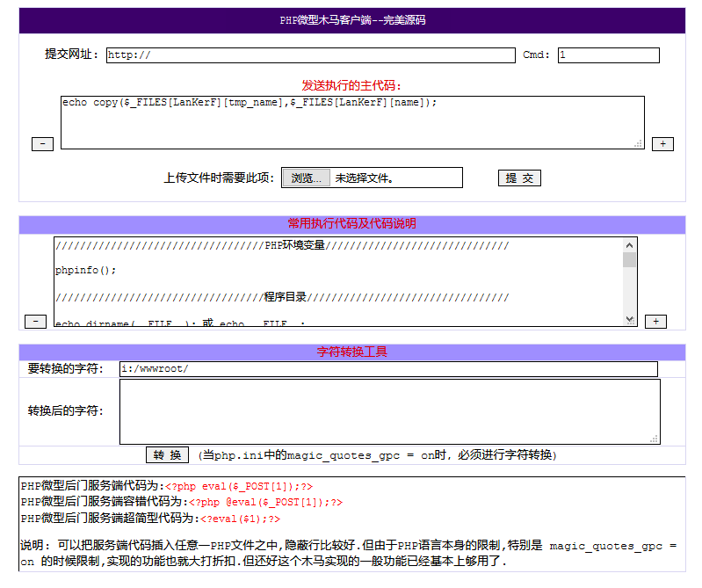Shrink the main code textarea with minus button
The height and width of the screenshot is (588, 702).
tap(42, 144)
